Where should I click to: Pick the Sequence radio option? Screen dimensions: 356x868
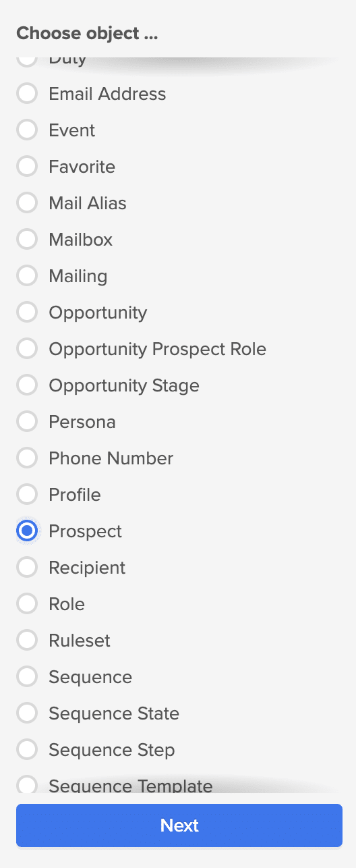point(27,677)
